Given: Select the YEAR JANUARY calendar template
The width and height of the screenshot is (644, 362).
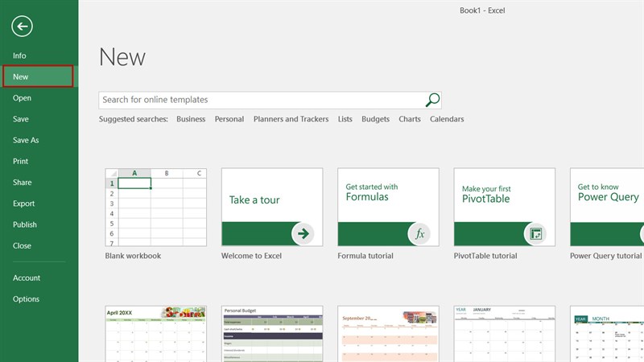Looking at the screenshot, I should point(505,334).
